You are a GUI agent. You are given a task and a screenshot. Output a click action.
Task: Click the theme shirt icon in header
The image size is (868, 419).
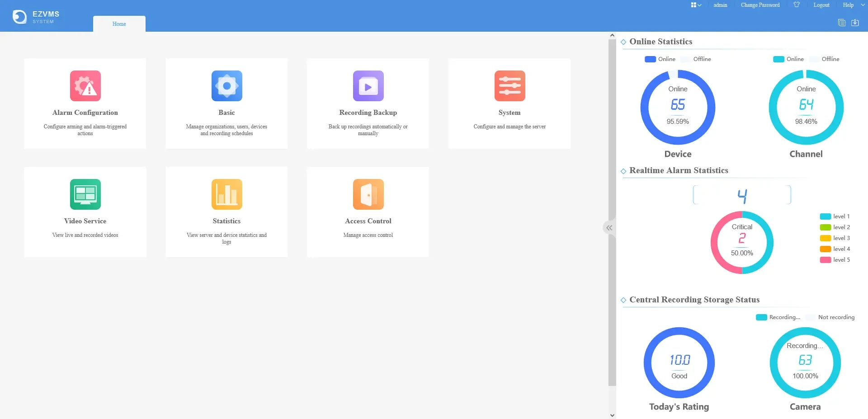(797, 5)
